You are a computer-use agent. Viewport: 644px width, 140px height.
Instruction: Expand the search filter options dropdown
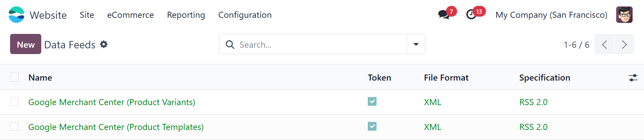pos(416,44)
